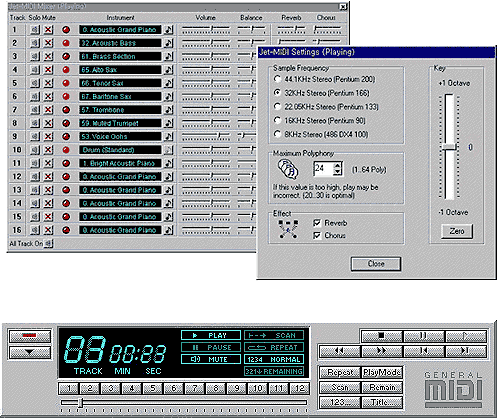Decrease maximum polyphony with the down arrow
Image resolution: width=500 pixels, height=420 pixels.
[338, 172]
